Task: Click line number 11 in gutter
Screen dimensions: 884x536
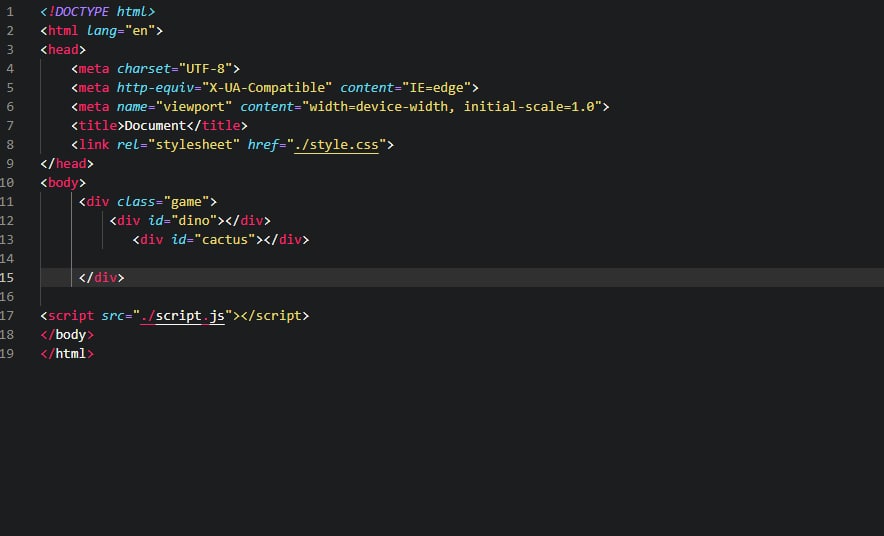Action: [7, 202]
